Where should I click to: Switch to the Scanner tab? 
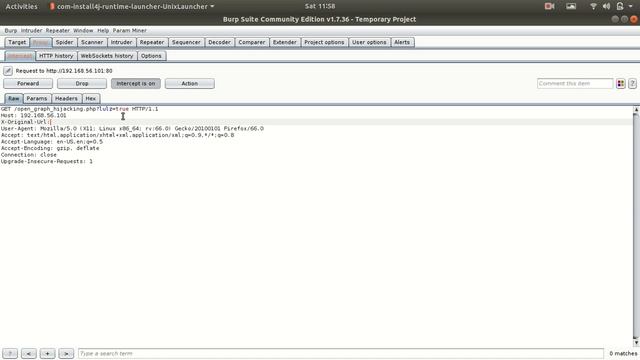pyautogui.click(x=92, y=42)
